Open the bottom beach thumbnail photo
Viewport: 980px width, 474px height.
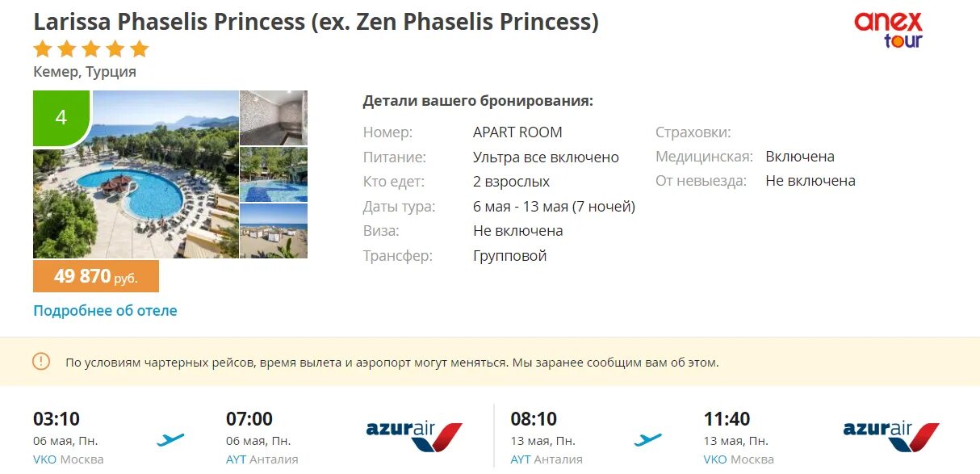274,231
